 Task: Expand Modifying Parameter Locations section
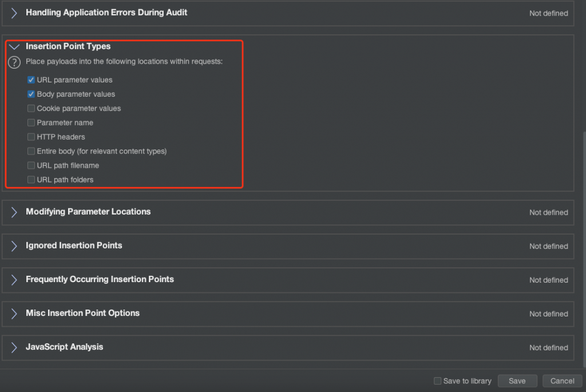click(14, 212)
